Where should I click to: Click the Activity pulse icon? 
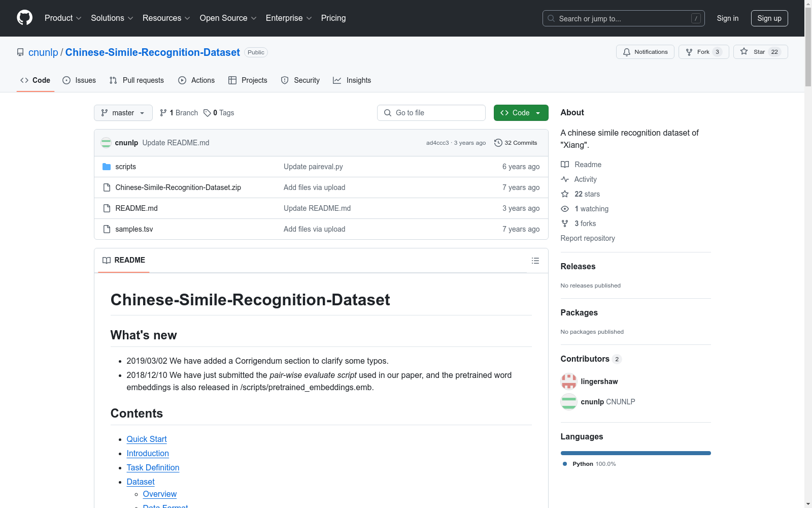[x=565, y=179]
